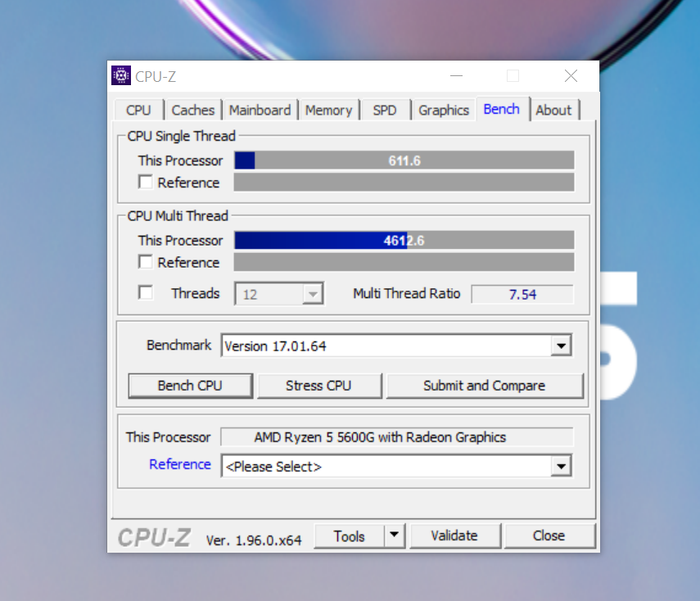Click the Single Thread score bar 611.6

point(404,160)
